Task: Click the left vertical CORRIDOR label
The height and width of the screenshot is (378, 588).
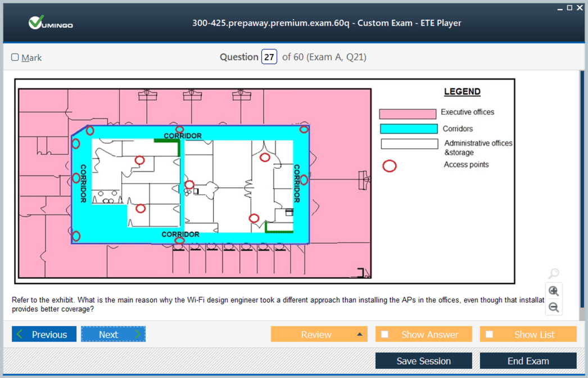Action: point(83,183)
